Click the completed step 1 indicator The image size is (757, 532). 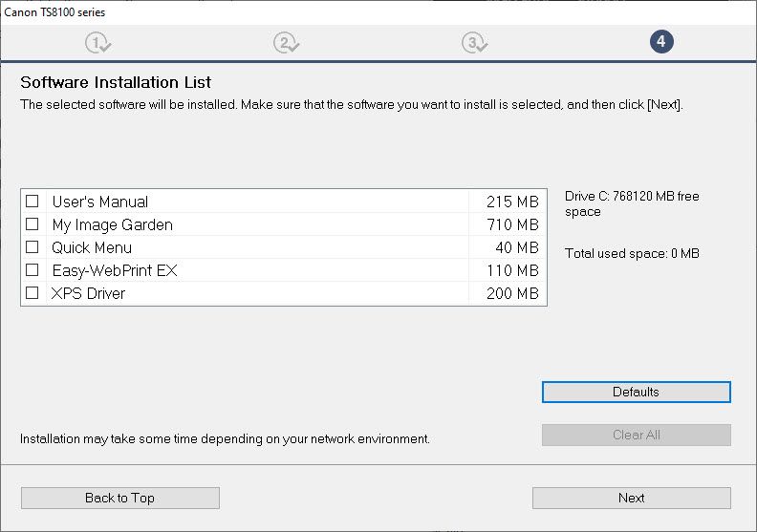coord(97,42)
